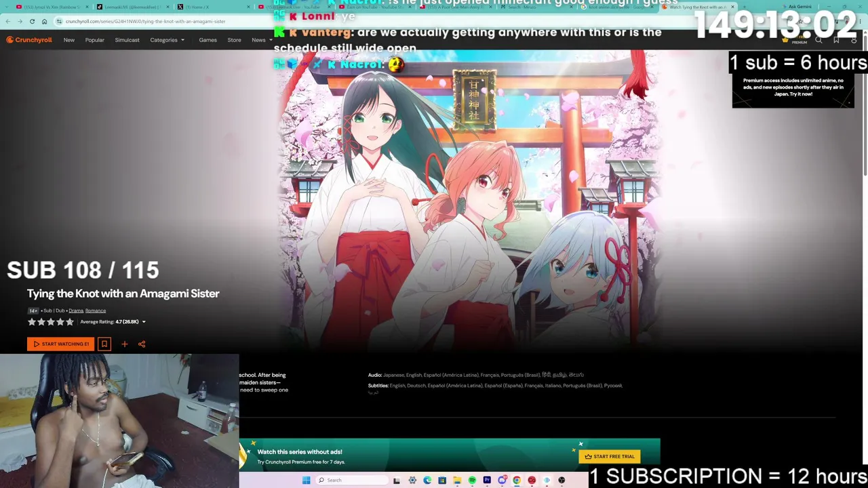Click the Subtitles languages line
This screenshot has width=868, height=488.
495,386
